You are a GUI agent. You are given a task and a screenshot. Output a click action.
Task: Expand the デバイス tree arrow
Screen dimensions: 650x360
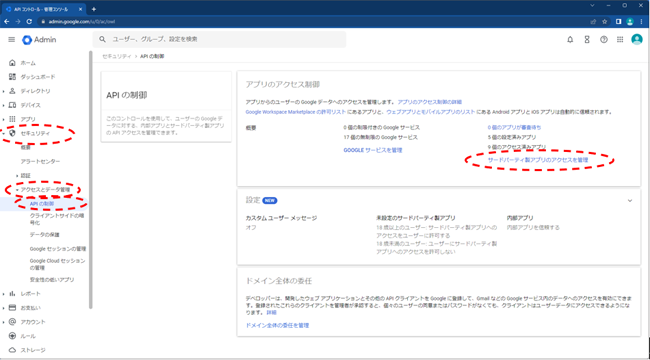(3, 105)
